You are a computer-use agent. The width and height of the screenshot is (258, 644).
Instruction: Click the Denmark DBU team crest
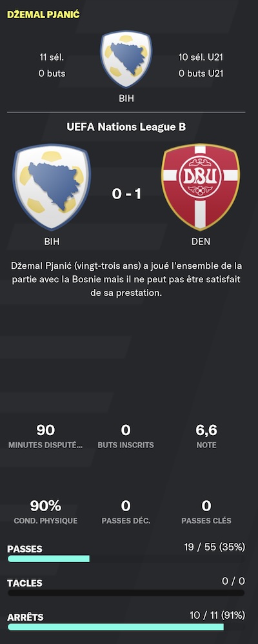tap(201, 188)
